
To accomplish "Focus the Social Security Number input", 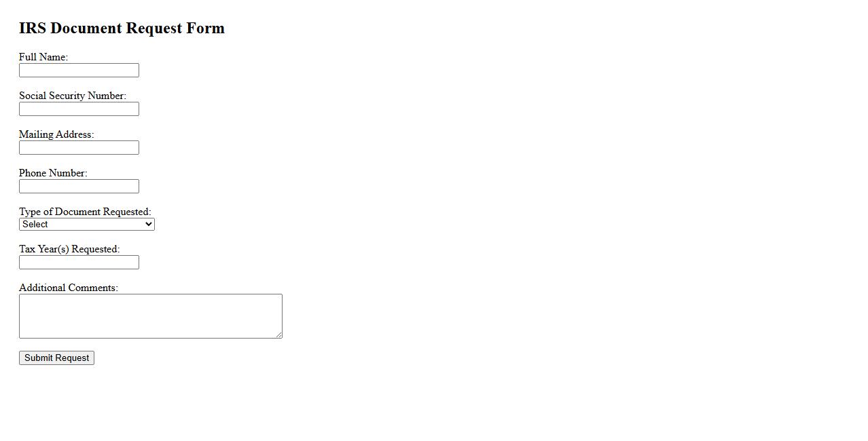I will coord(79,109).
